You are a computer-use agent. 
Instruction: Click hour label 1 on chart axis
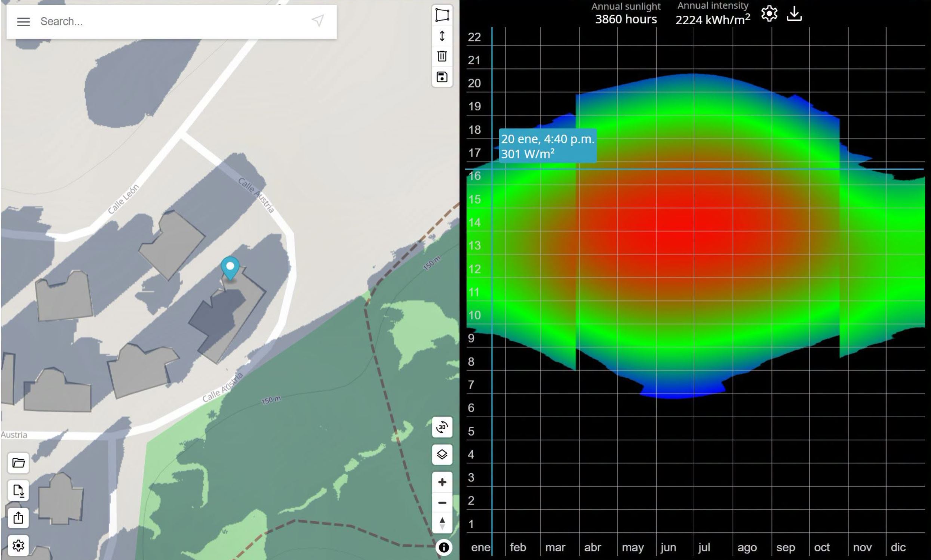pyautogui.click(x=471, y=524)
